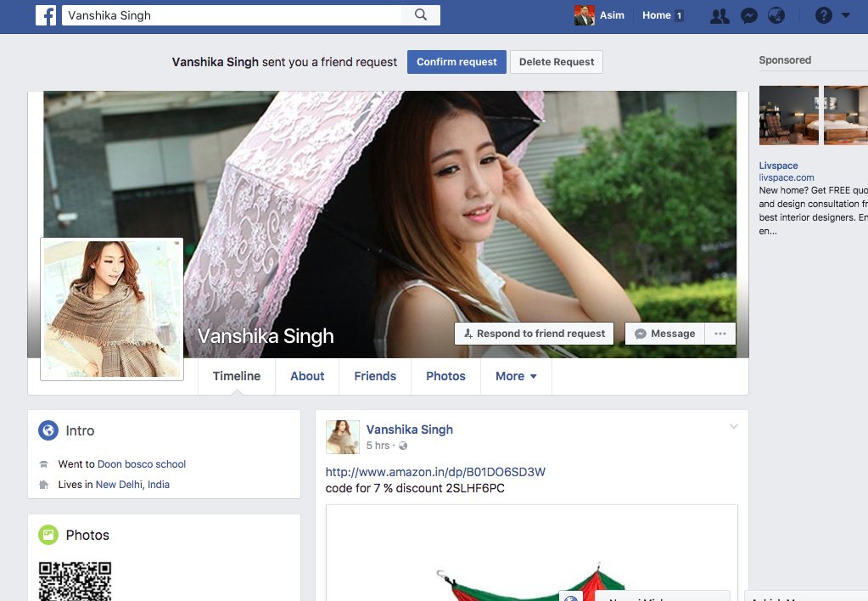Select the discount code text 2SLHF6PC line
The width and height of the screenshot is (868, 601).
click(x=415, y=489)
